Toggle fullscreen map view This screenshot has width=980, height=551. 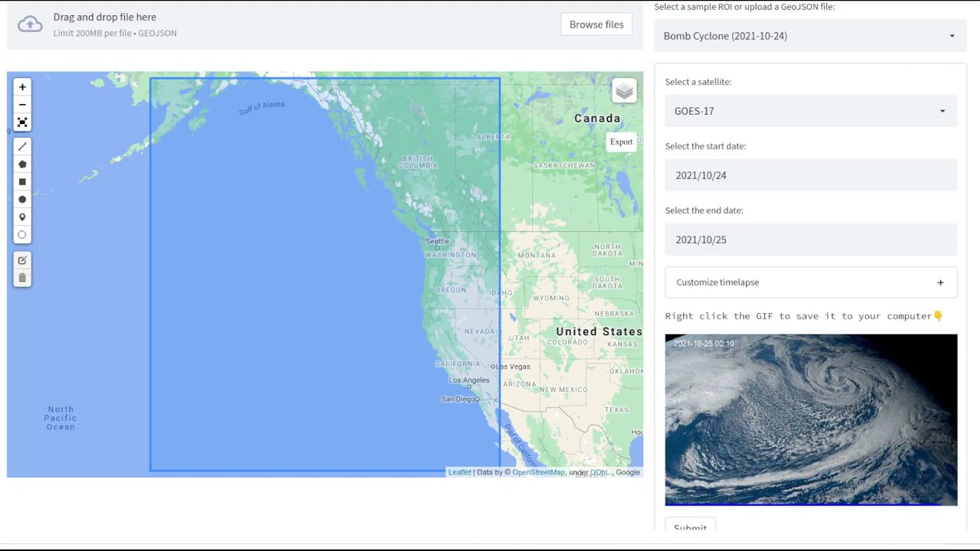click(22, 122)
